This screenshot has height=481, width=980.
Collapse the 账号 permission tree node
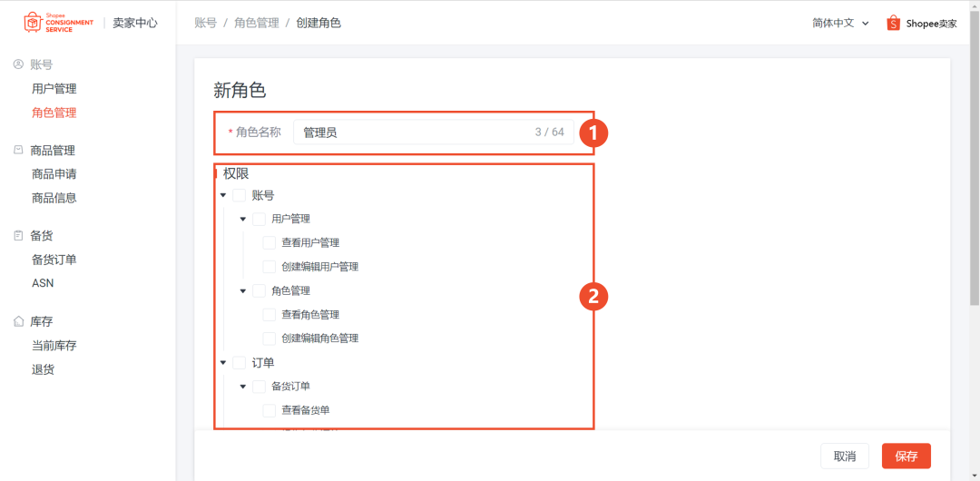(223, 195)
